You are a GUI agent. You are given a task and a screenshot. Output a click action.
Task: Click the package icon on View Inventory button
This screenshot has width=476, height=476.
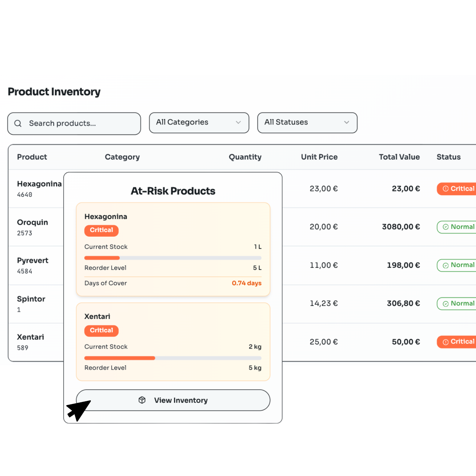[x=142, y=400]
